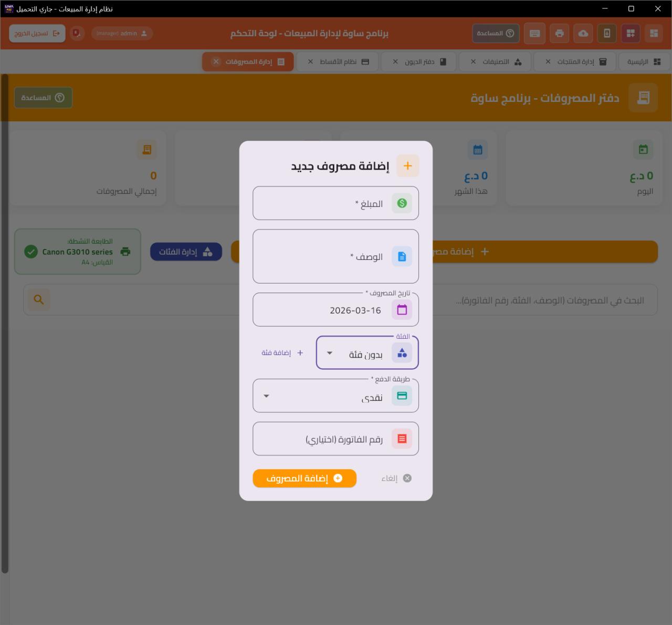Screen dimensions: 672x625
Task: Switch to the الرئيسية tab
Action: [x=644, y=61]
